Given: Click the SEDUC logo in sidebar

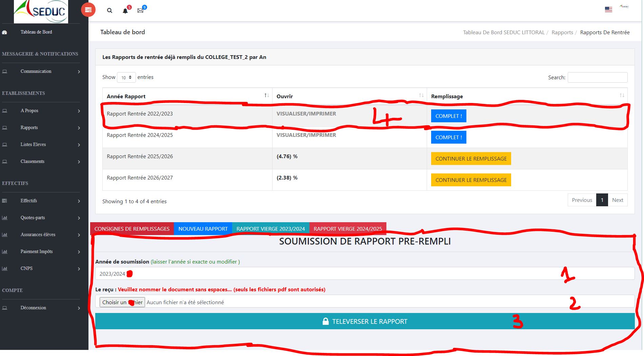Looking at the screenshot, I should point(41,12).
